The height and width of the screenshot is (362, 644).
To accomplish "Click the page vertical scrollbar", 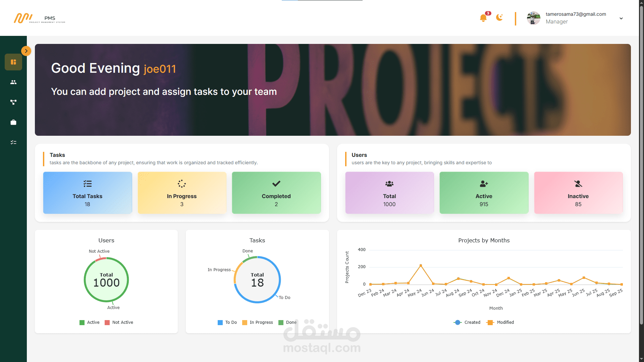I will pyautogui.click(x=641, y=164).
